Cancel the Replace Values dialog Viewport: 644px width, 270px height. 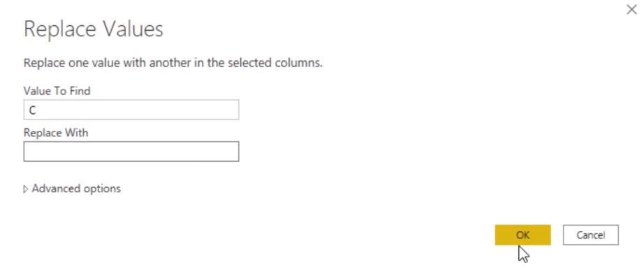pyautogui.click(x=590, y=235)
